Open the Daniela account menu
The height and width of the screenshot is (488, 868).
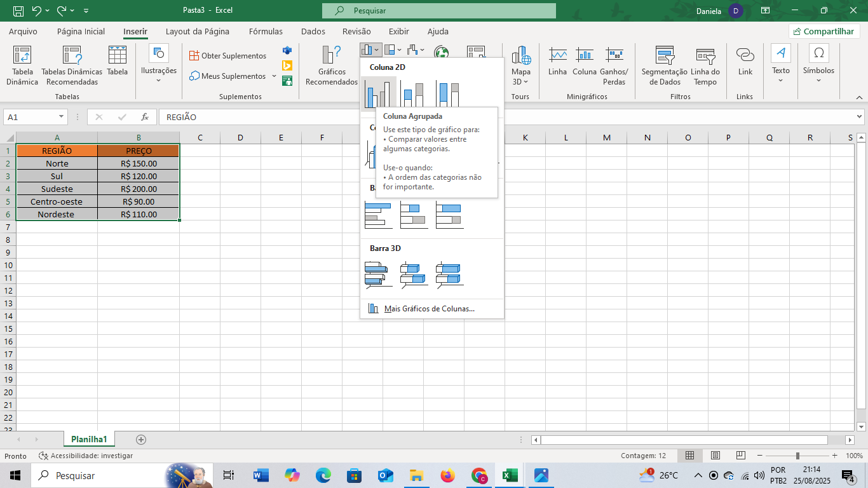(719, 11)
